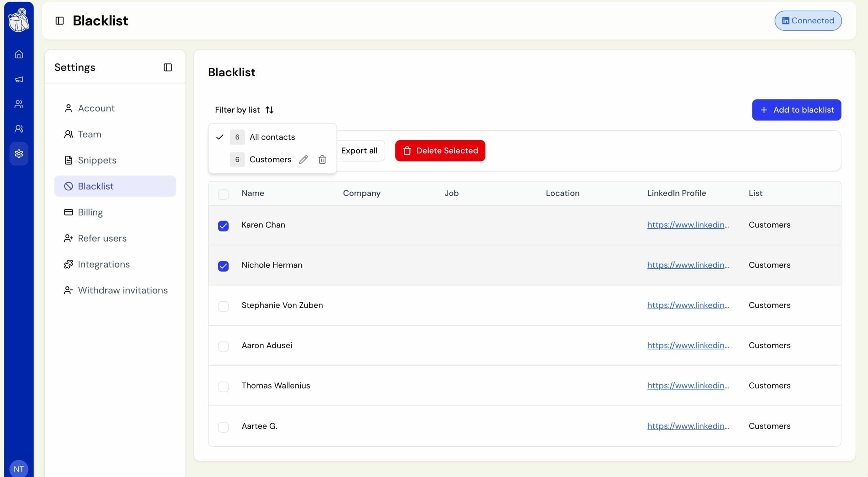Image resolution: width=868 pixels, height=477 pixels.
Task: Click the home icon in left sidebar
Action: tap(19, 54)
